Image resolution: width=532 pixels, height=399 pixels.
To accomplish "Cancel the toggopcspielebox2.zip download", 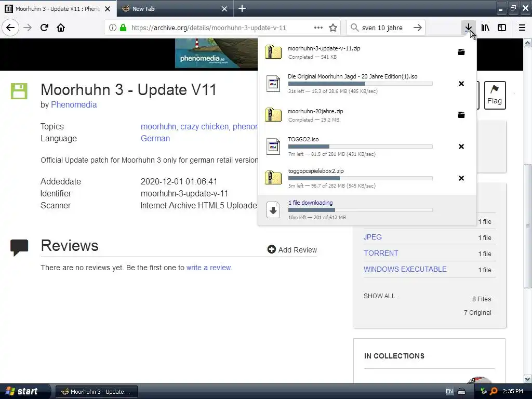I will [x=461, y=178].
